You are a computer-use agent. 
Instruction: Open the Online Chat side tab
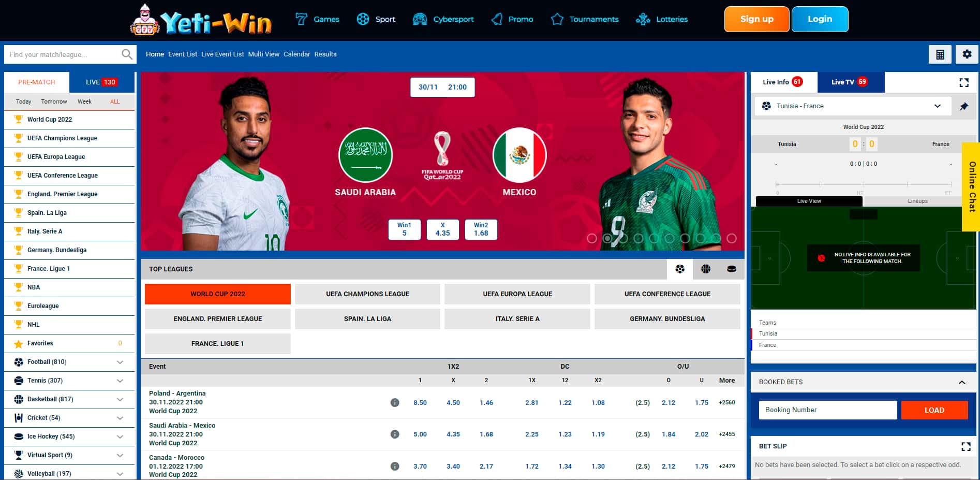pos(971,186)
